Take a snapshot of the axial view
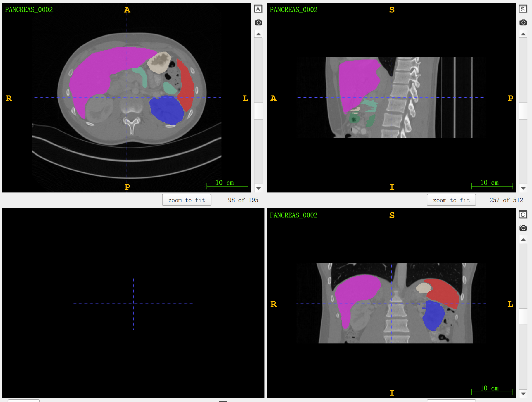Image resolution: width=532 pixels, height=402 pixels. 258,22
